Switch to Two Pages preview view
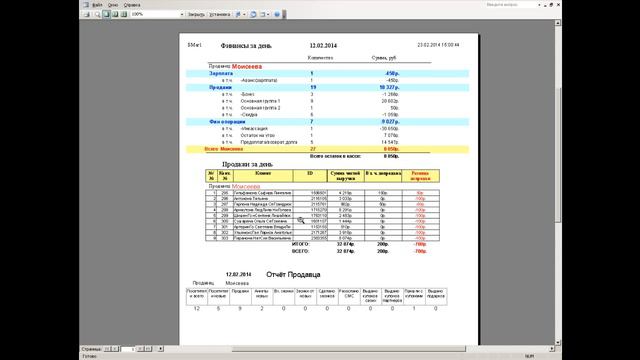This screenshot has width=640, height=360. [115, 14]
